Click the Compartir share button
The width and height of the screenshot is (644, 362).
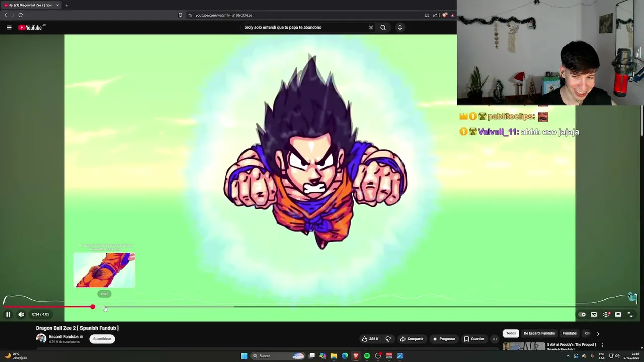click(x=412, y=339)
